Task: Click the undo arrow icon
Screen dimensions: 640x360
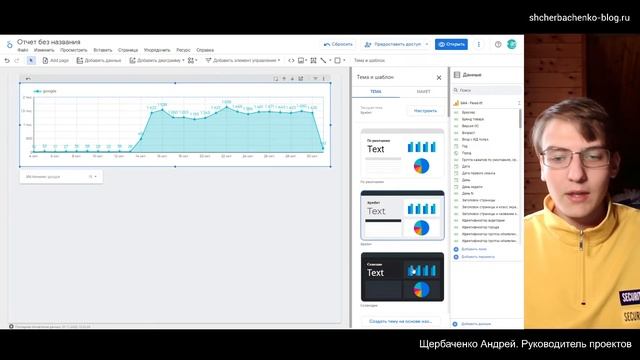Action: 7,60
